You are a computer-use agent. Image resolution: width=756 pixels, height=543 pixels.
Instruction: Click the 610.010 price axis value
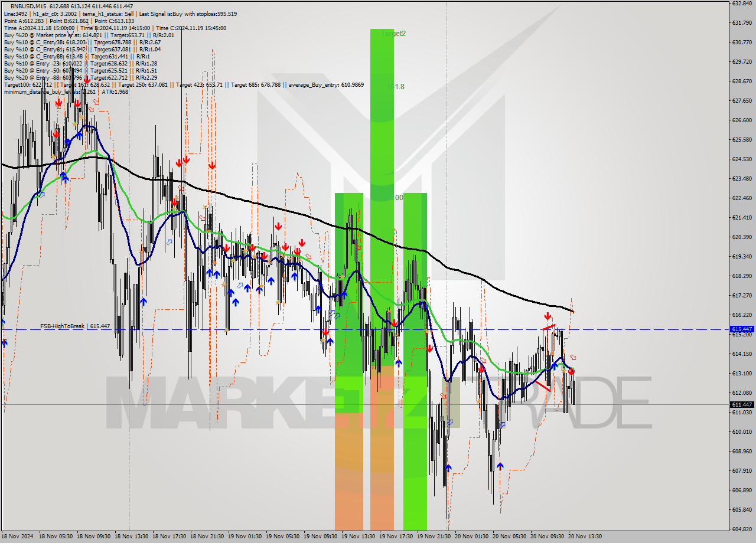[x=741, y=431]
